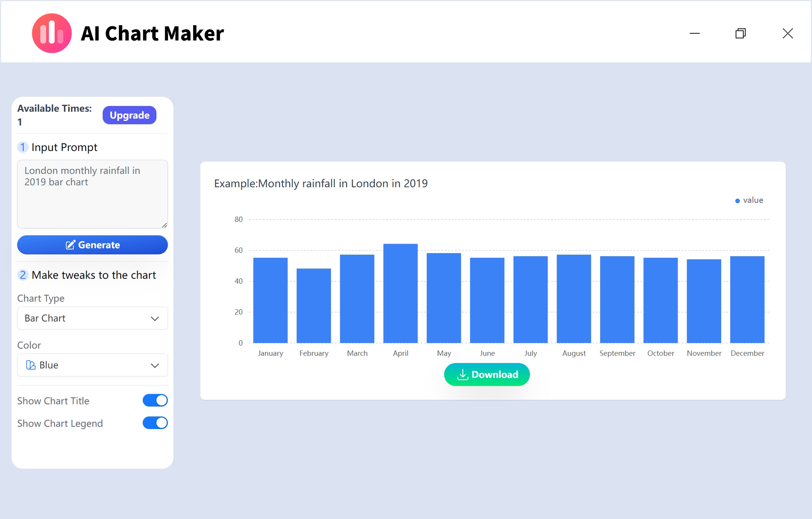Click the pencil icon on Generate button

(x=70, y=245)
